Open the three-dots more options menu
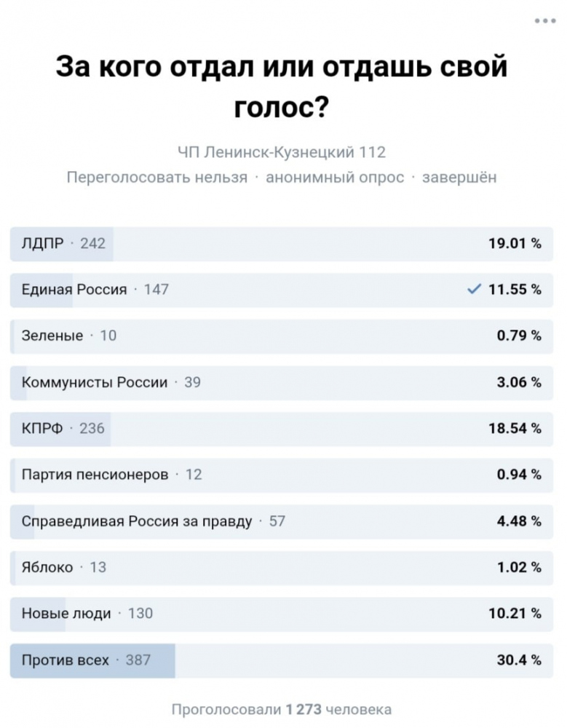This screenshot has height=728, width=567. click(545, 20)
